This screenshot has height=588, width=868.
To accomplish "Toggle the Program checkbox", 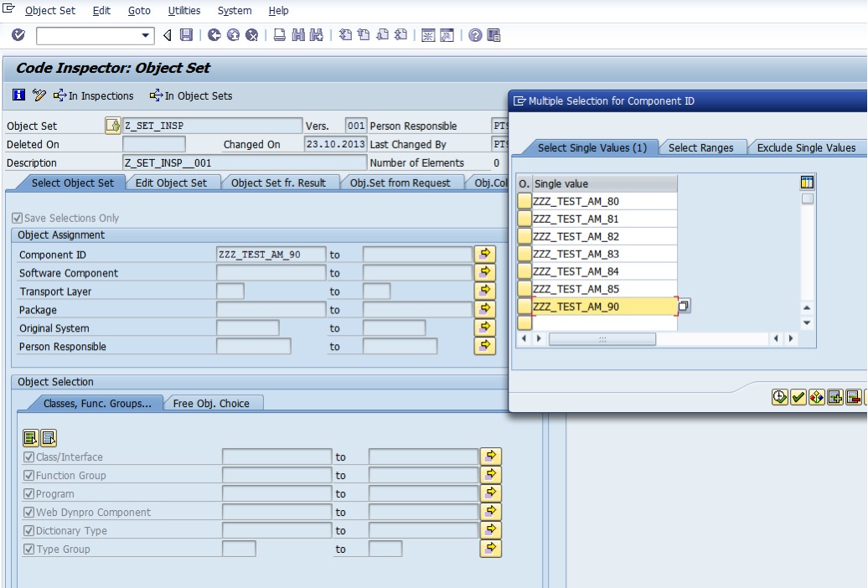I will (x=28, y=494).
